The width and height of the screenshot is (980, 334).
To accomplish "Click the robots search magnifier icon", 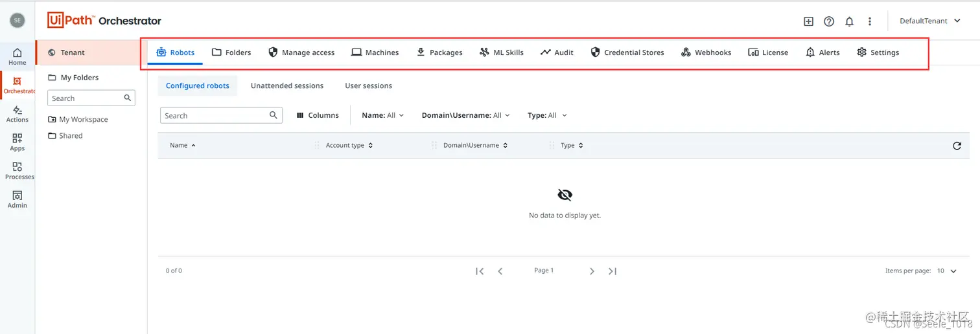I will (x=274, y=115).
